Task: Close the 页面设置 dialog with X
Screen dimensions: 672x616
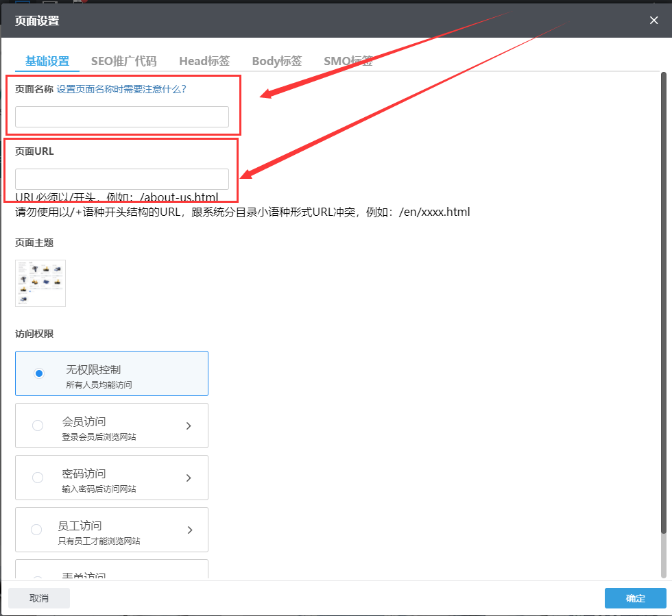Action: (653, 21)
